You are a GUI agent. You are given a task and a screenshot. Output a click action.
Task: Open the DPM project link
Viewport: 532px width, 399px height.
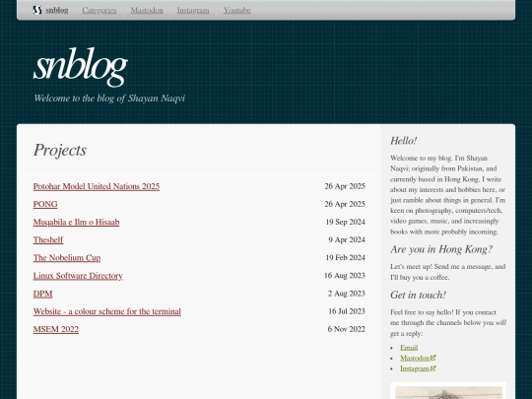pyautogui.click(x=42, y=294)
